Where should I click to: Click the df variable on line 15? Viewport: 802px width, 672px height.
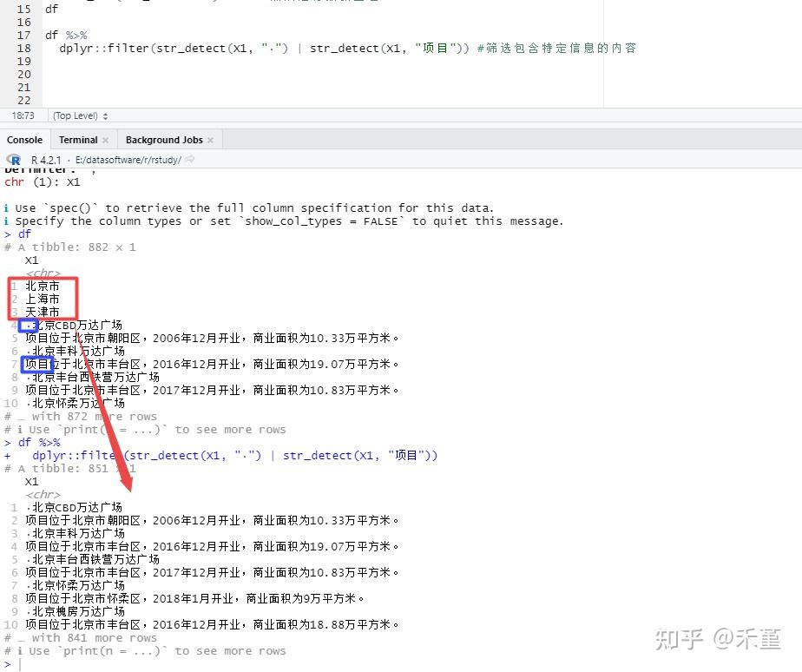pyautogui.click(x=51, y=9)
